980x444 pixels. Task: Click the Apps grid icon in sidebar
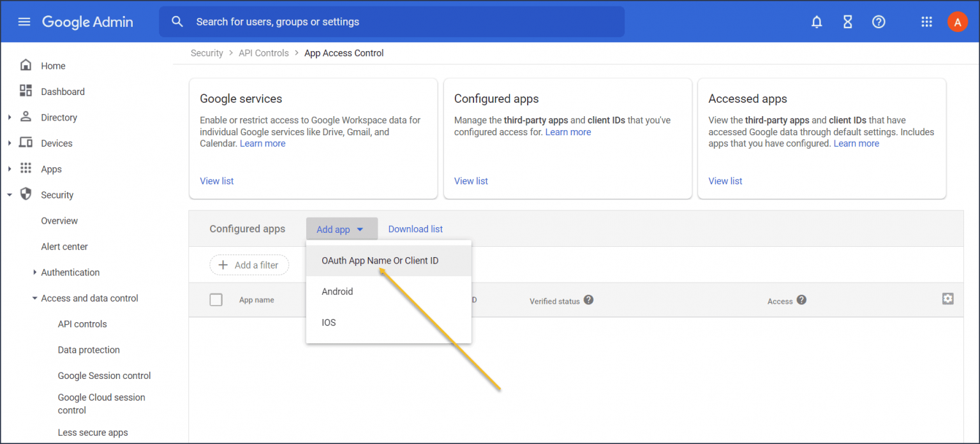(x=26, y=168)
